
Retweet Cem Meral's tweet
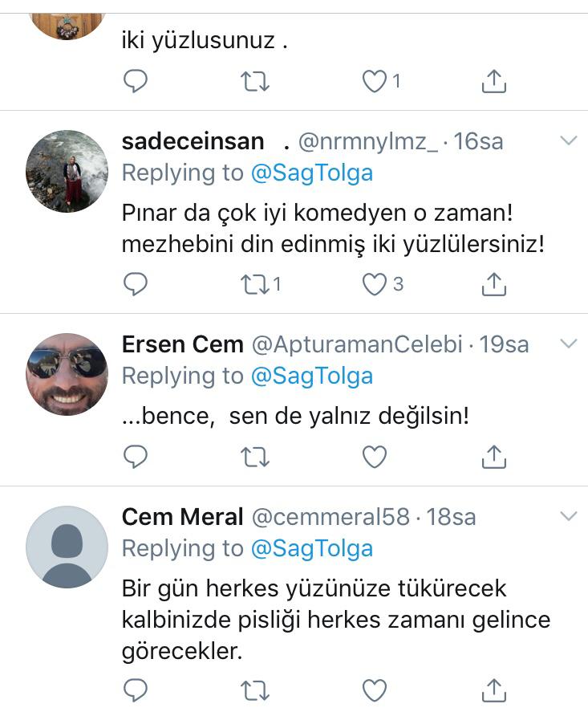[255, 690]
